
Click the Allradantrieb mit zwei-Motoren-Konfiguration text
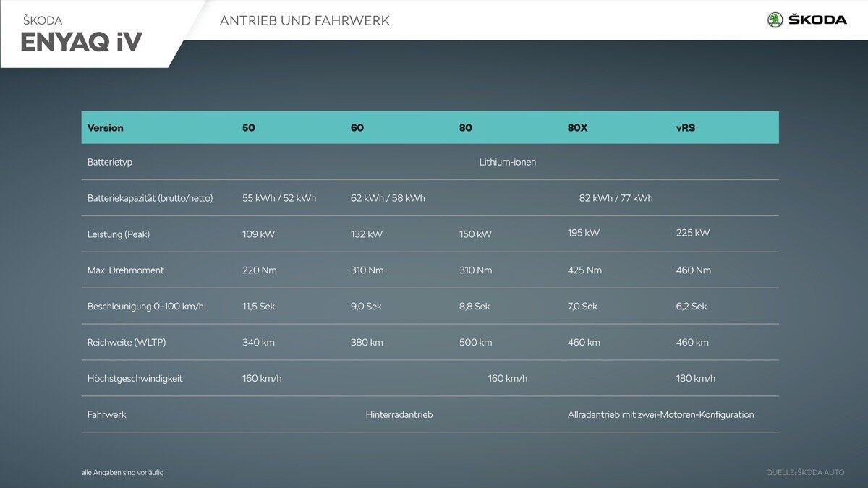coord(660,415)
